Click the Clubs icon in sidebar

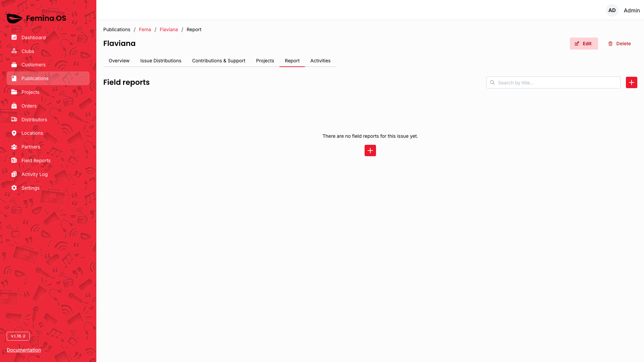(14, 51)
